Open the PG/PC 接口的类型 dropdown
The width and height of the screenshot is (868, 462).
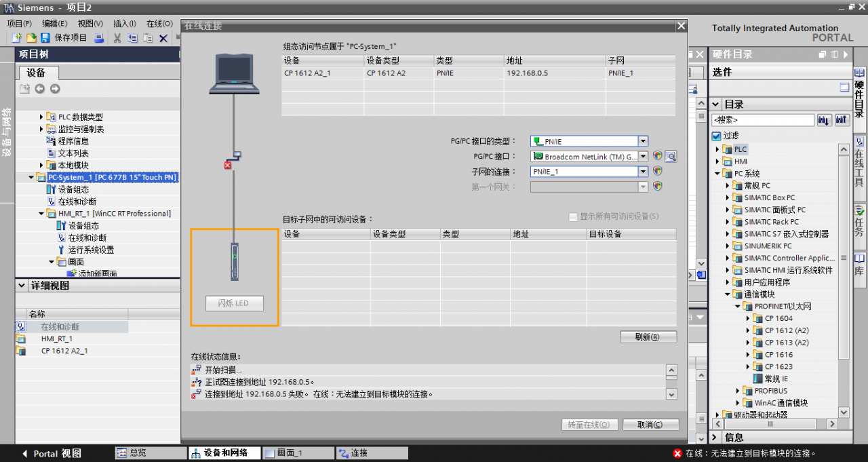point(643,141)
